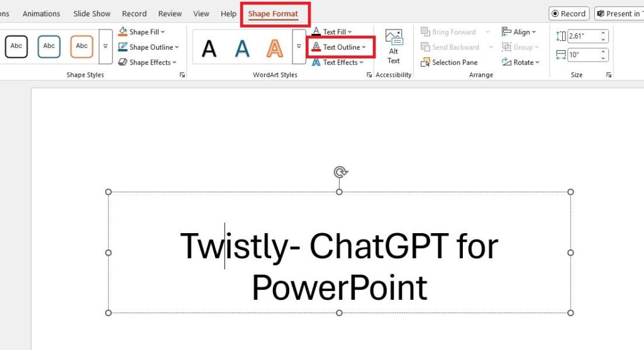Screen dimensions: 644x350
Task: Increase the shape height with up arrow
Action: click(x=603, y=33)
